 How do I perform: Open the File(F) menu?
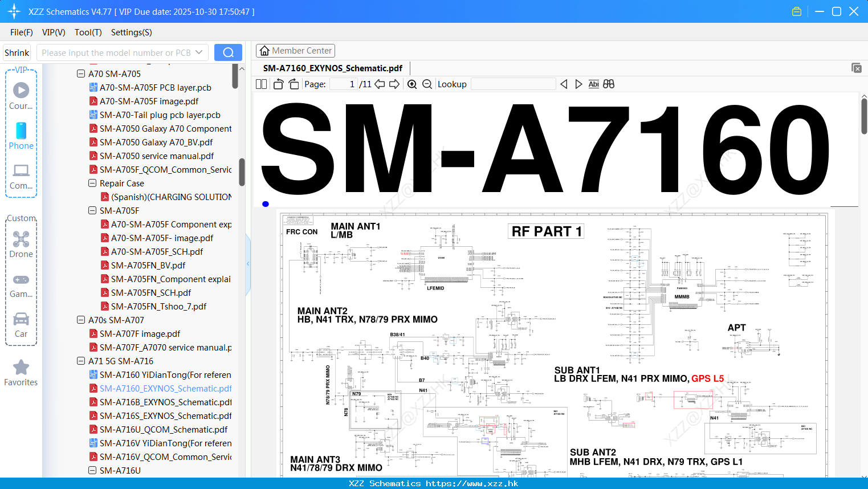(x=22, y=32)
